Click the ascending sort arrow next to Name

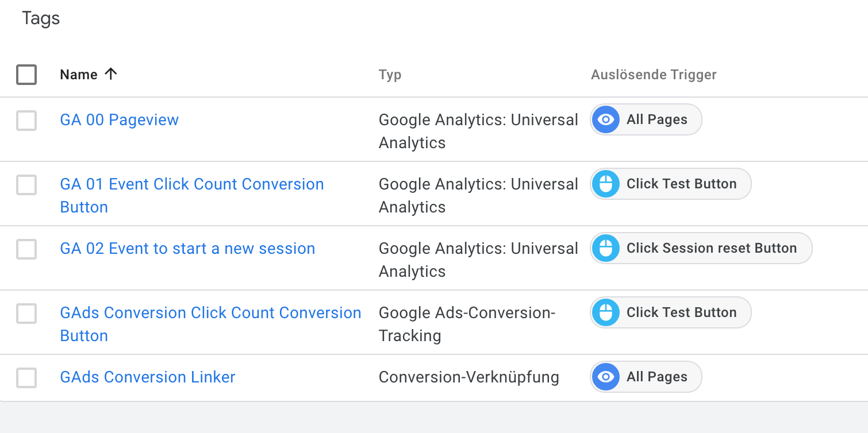pos(111,74)
